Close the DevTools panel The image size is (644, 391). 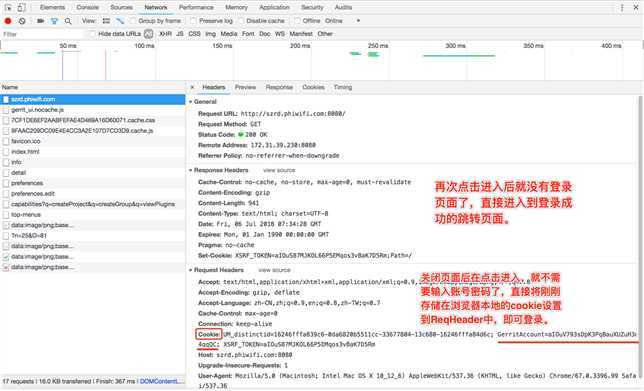637,7
